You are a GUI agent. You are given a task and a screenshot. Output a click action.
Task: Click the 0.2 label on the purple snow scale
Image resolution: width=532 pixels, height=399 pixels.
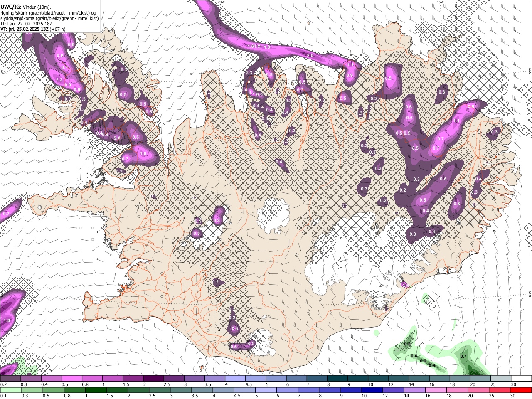(4, 384)
